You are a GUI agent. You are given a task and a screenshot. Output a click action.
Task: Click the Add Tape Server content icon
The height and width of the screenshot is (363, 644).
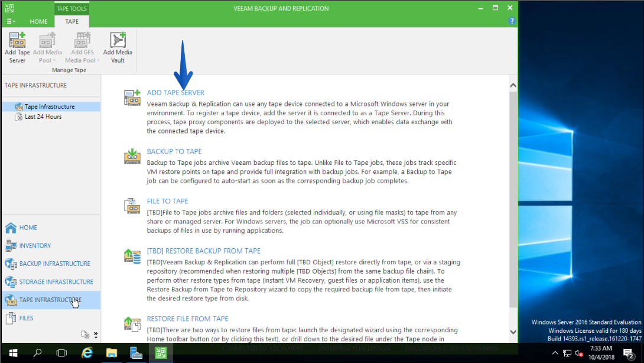pos(132,98)
